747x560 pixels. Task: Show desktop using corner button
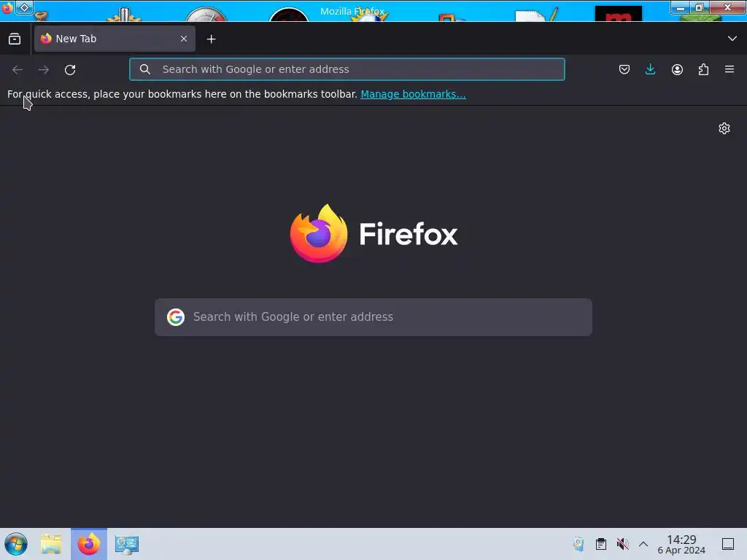(x=728, y=544)
